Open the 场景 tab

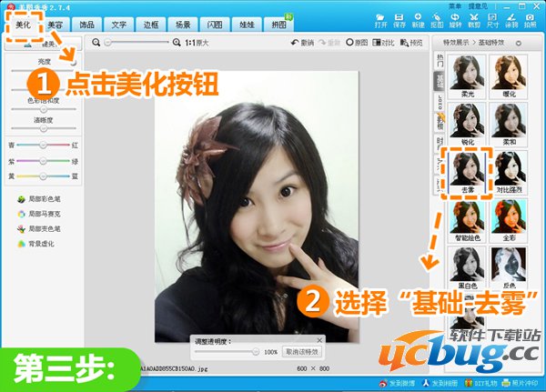click(183, 25)
